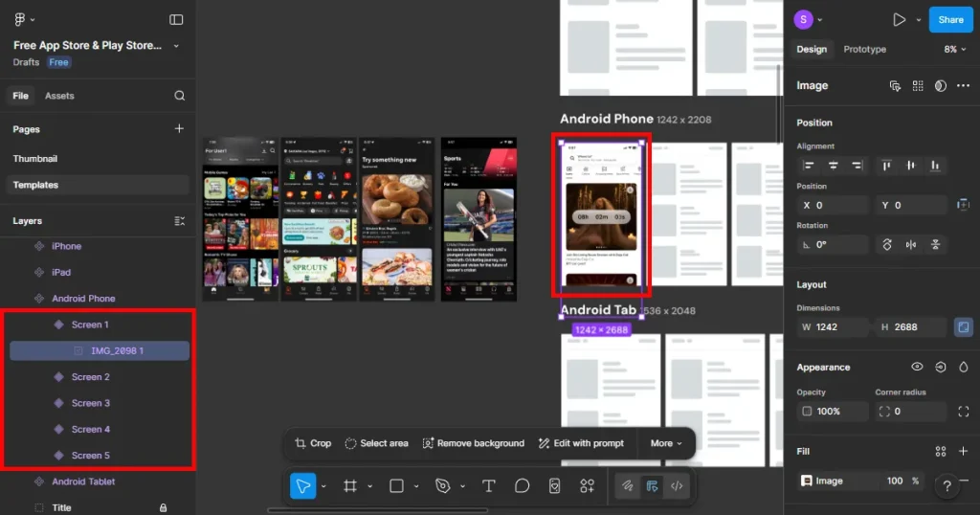This screenshot has width=980, height=515.
Task: Select the Move tool in the toolbar
Action: [x=303, y=485]
